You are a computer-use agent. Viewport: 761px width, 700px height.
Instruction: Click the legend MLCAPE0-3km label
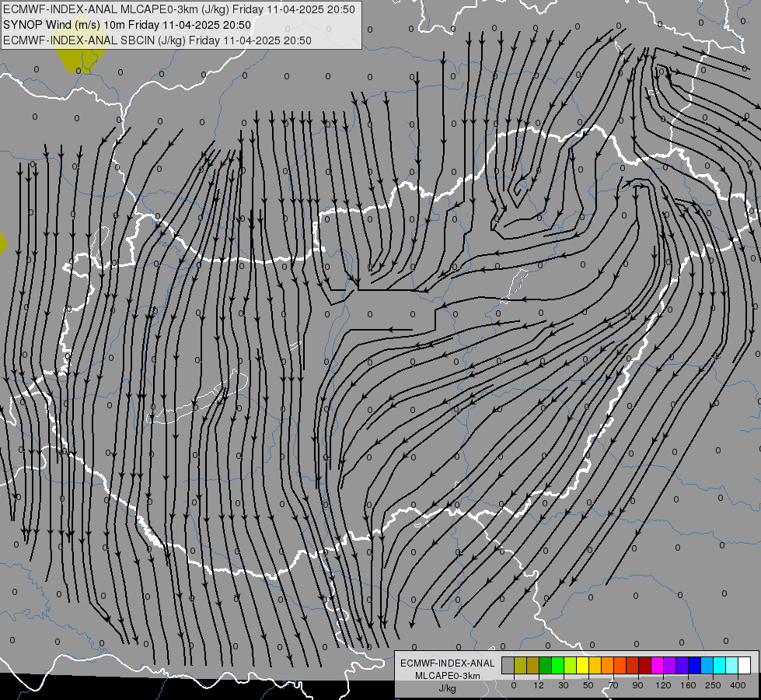[x=448, y=676]
